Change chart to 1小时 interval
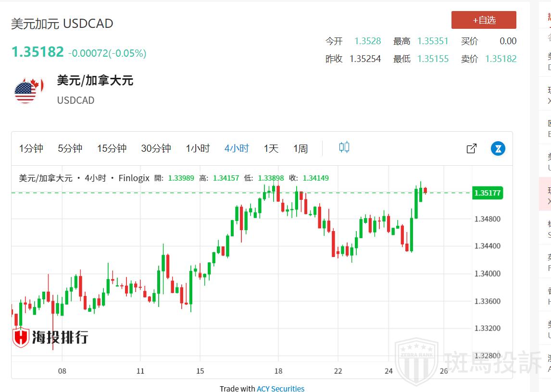Image resolution: width=551 pixels, height=392 pixels. (198, 148)
